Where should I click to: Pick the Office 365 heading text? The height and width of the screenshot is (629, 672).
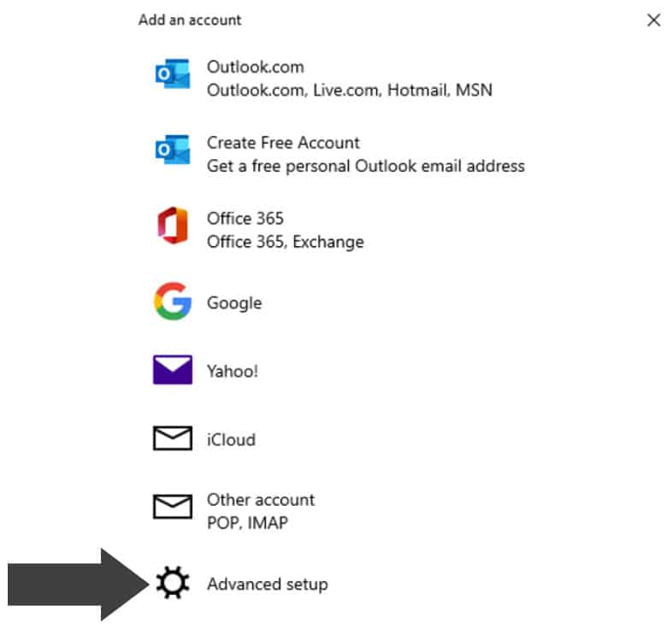pos(245,218)
